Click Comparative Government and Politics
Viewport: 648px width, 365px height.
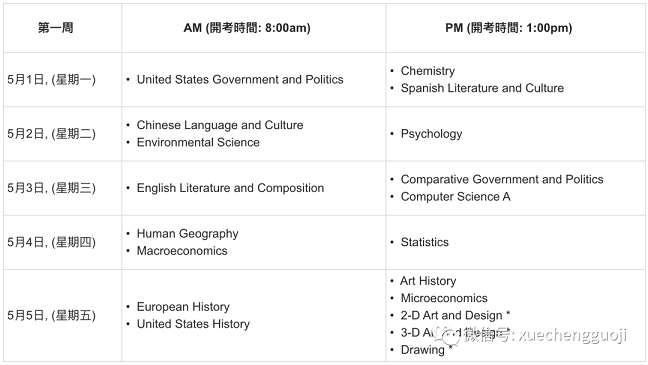click(502, 179)
